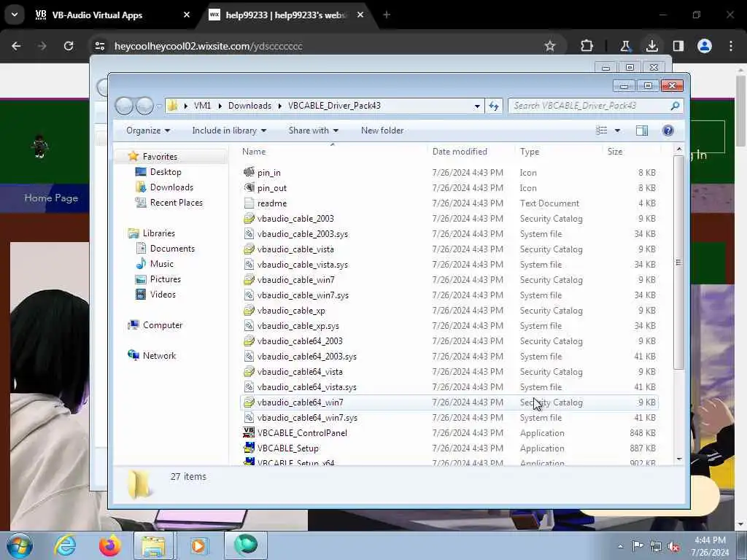Open Explorer help question mark button
This screenshot has width=747, height=560.
pos(668,131)
